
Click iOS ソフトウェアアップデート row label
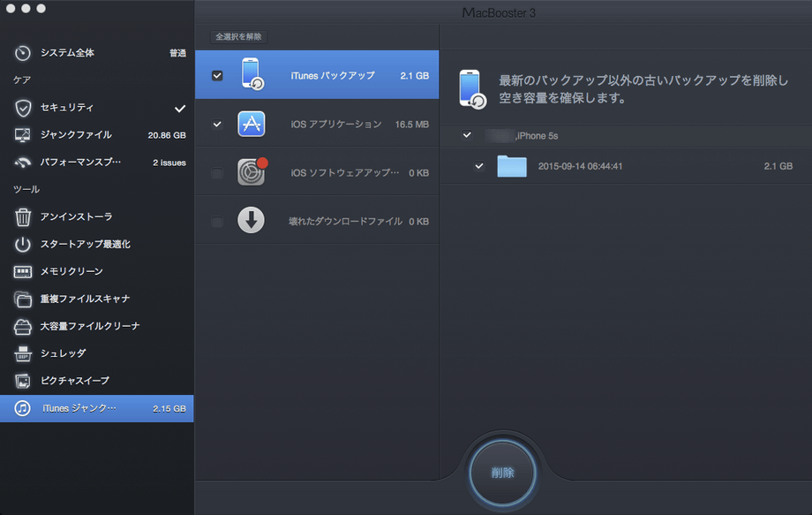coord(344,173)
